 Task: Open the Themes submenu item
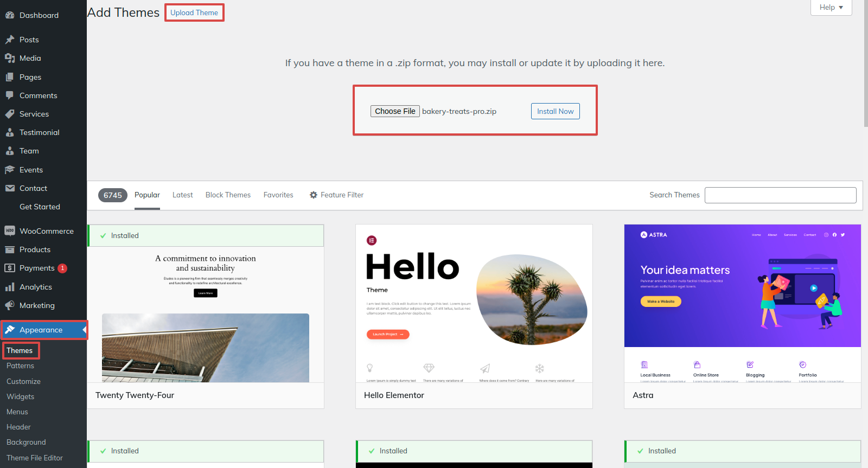tap(20, 350)
